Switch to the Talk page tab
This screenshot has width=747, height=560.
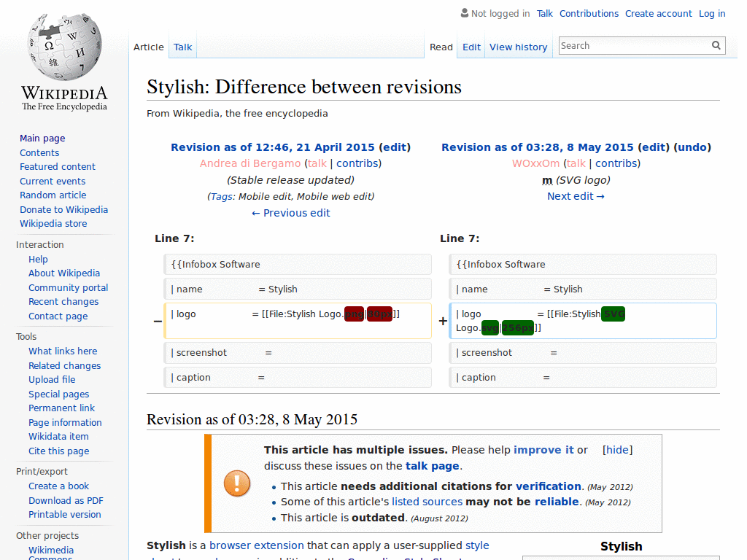(x=182, y=47)
